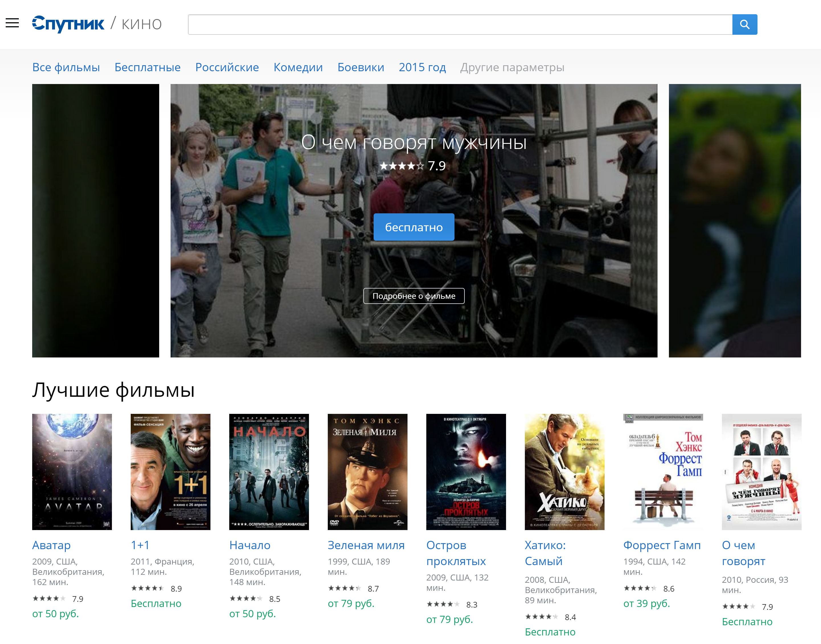This screenshot has width=821, height=644.
Task: Click Начало price от 50 руб.
Action: tap(253, 614)
